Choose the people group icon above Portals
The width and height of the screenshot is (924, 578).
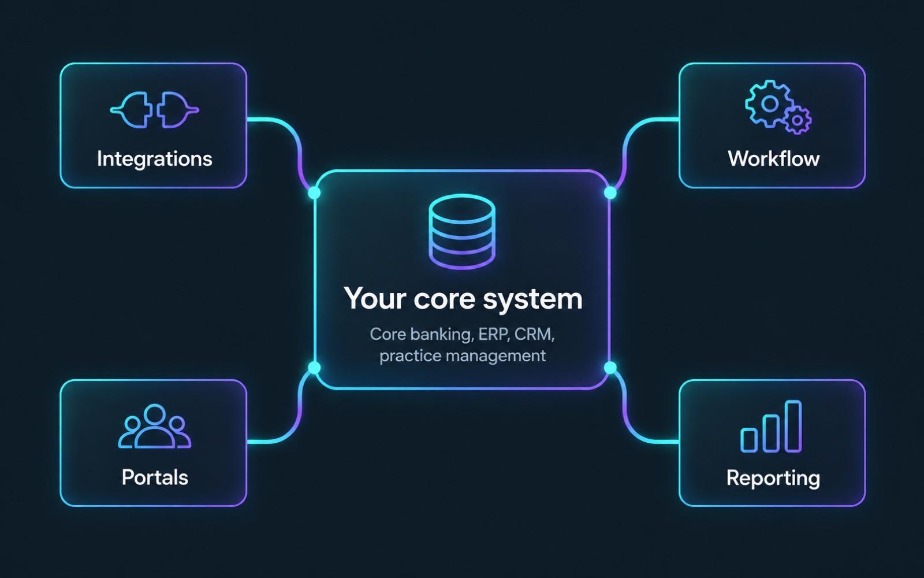[154, 427]
